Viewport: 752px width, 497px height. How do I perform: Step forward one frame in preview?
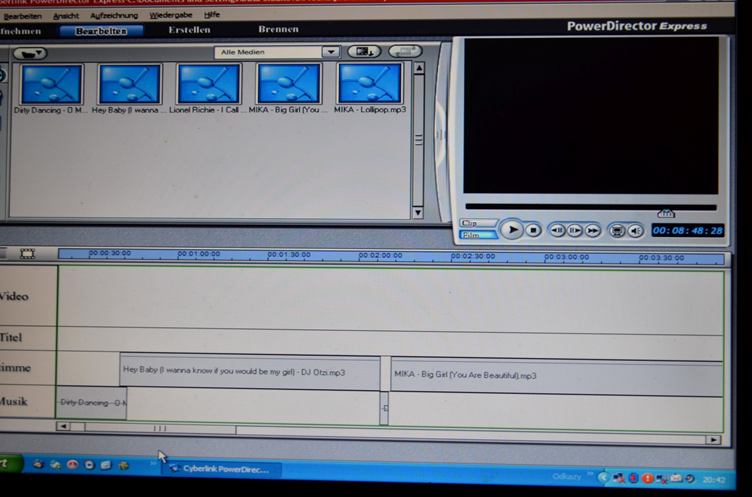click(575, 231)
